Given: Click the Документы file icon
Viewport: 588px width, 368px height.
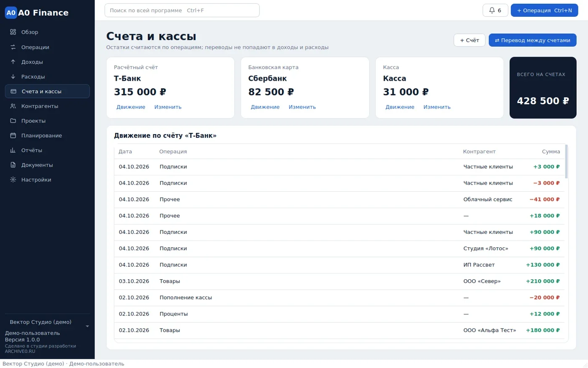Looking at the screenshot, I should click(13, 165).
